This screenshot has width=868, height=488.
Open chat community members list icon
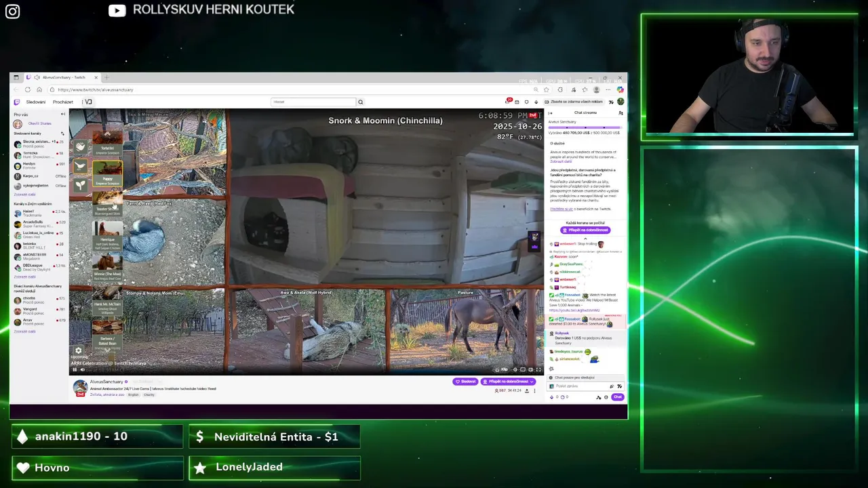click(x=620, y=113)
